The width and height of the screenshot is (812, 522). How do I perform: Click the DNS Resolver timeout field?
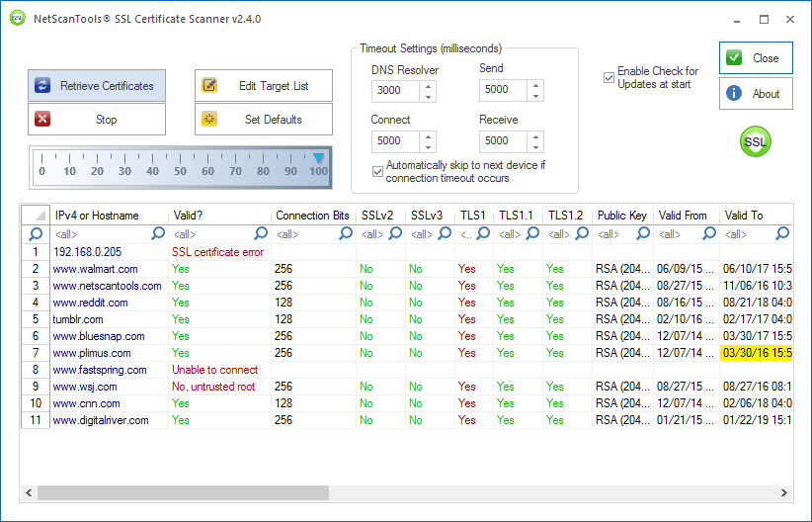pyautogui.click(x=396, y=91)
